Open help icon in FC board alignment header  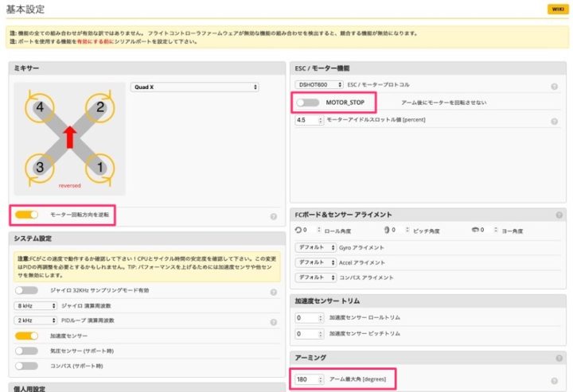click(x=554, y=215)
